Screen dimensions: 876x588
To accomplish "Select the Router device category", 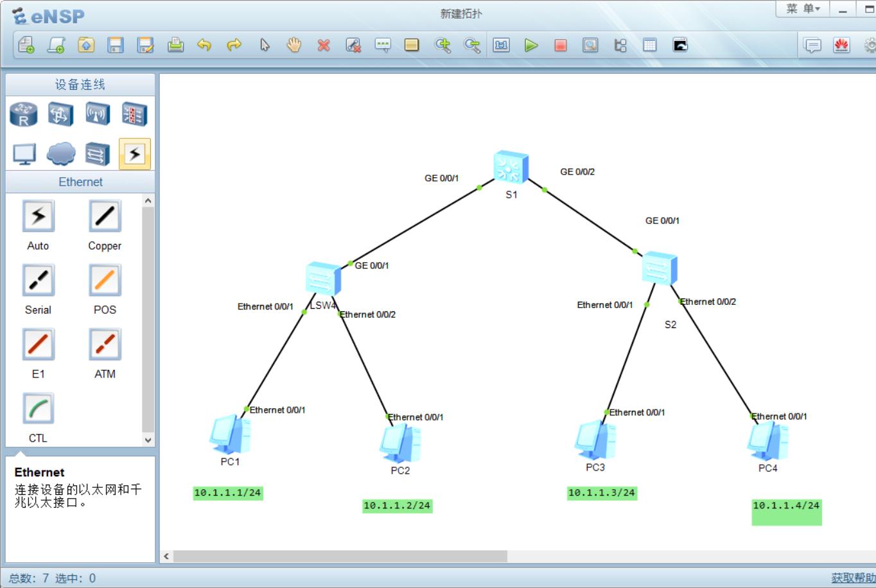I will pos(24,114).
